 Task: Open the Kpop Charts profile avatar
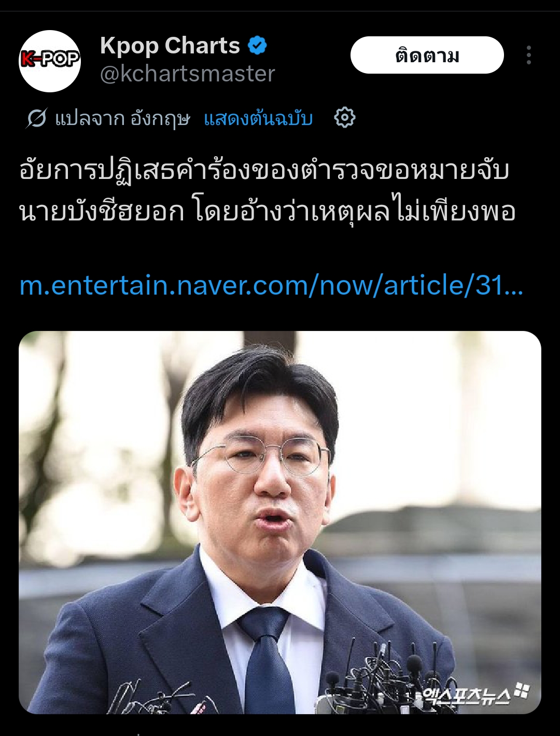point(50,61)
